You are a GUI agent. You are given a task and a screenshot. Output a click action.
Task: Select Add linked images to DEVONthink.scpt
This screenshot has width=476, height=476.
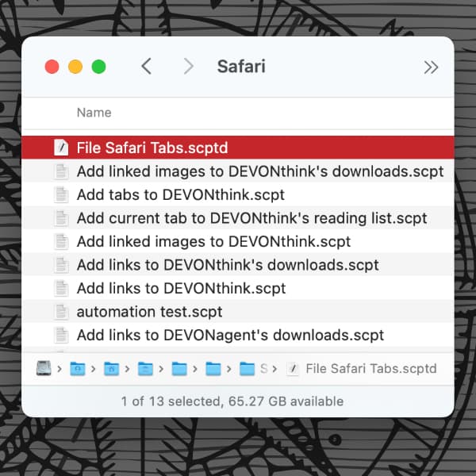238,242
